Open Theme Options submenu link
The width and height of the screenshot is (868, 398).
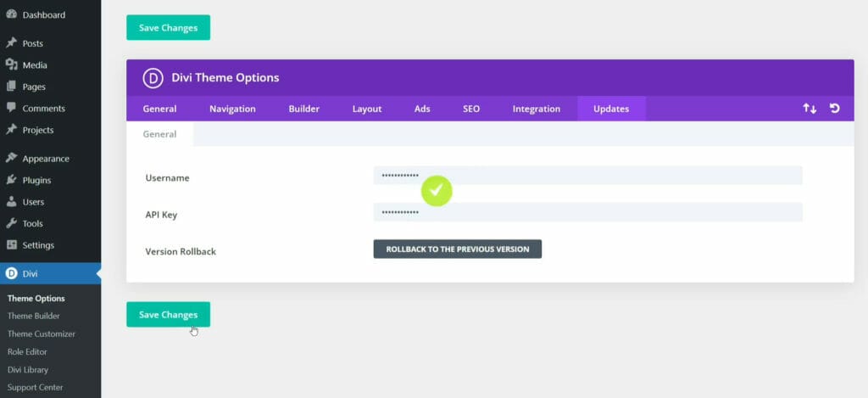(x=36, y=298)
